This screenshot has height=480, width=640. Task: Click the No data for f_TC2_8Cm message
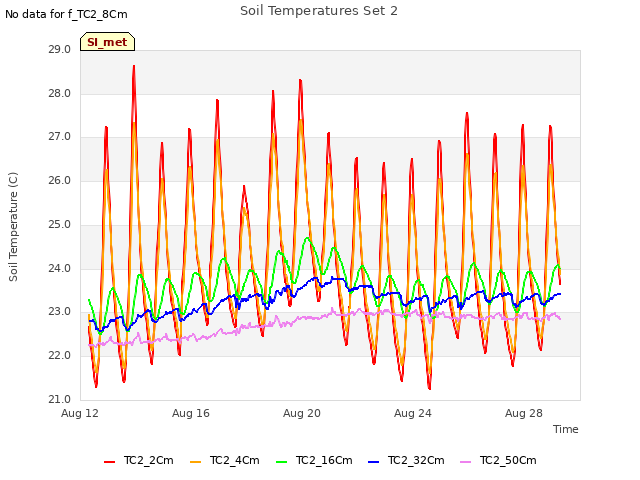click(x=66, y=15)
